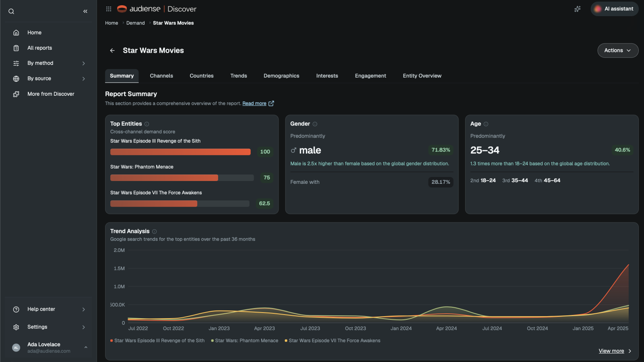This screenshot has height=362, width=644.
Task: Switch to the Trends tab
Action: (x=239, y=76)
